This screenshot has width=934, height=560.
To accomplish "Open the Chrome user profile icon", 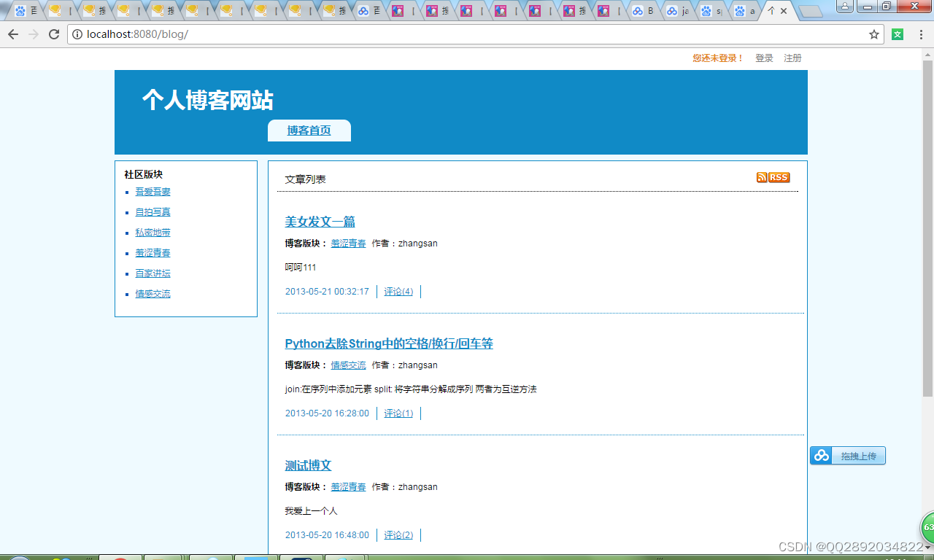I will (845, 6).
